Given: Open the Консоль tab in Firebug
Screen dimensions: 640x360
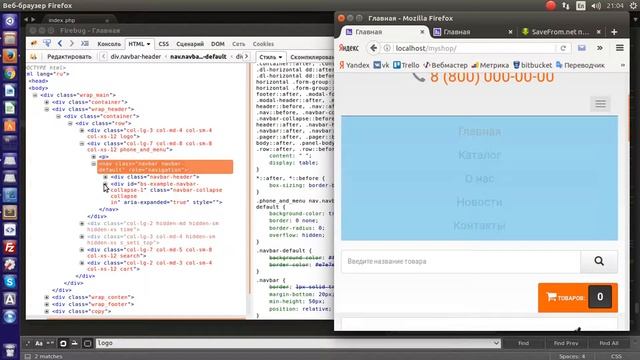Looking at the screenshot, I should 109,44.
